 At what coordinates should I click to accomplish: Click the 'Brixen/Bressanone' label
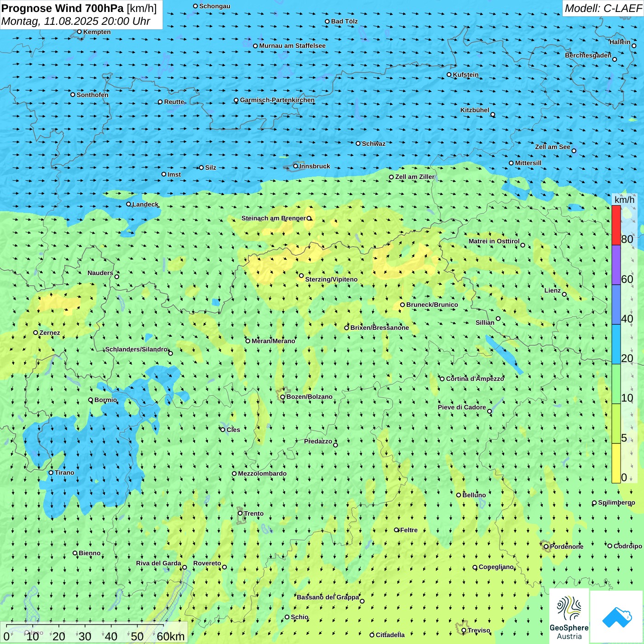(x=379, y=328)
